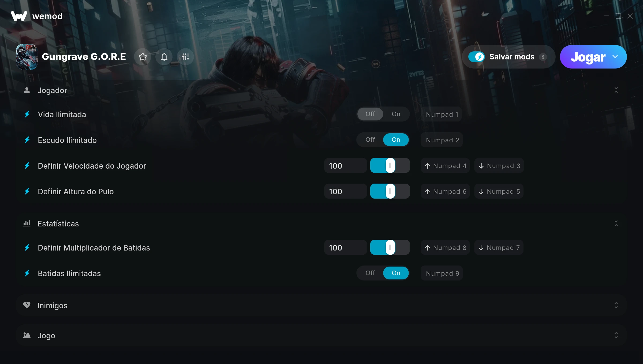Switch Batidas Ilimitadas to Off
This screenshot has width=643, height=364.
(370, 273)
